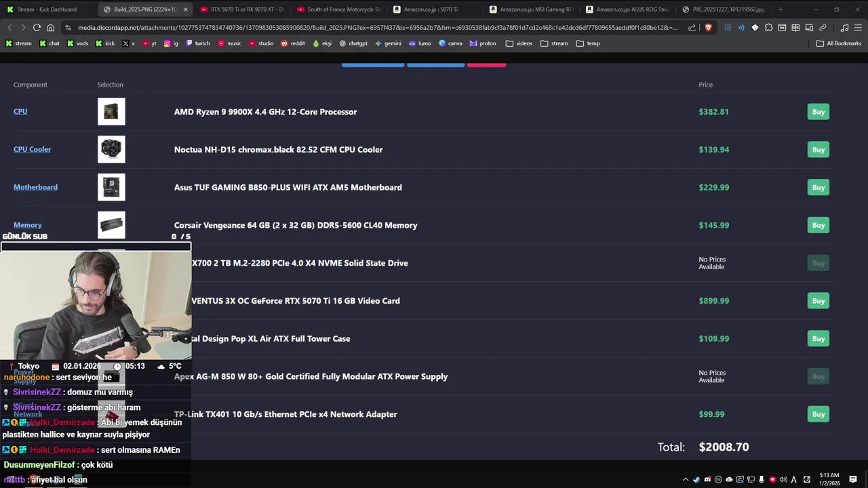Open the Brave Shields lion icon
868x488 pixels.
[x=708, y=28]
